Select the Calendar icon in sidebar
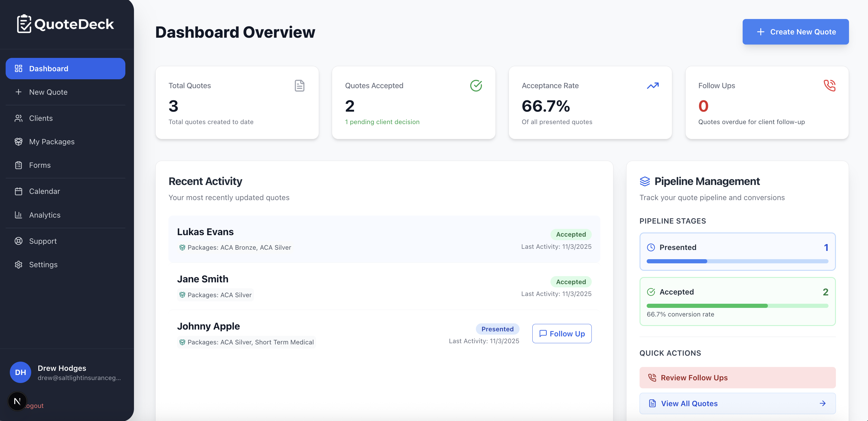This screenshot has width=868, height=421. [18, 191]
